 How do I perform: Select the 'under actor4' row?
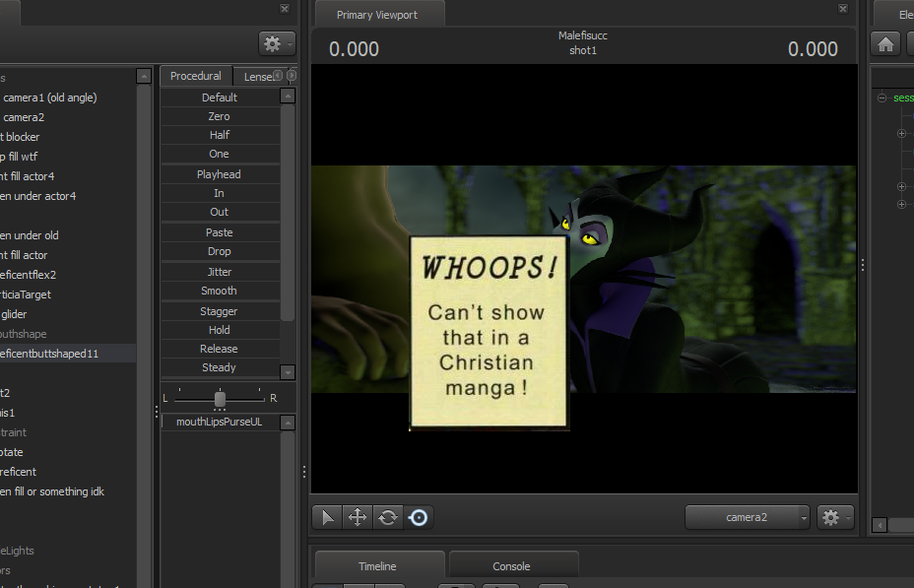[x=68, y=196]
